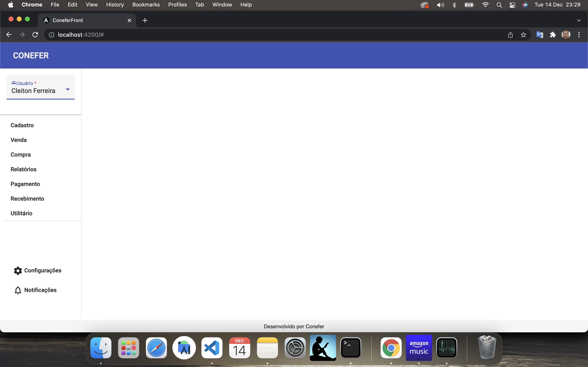
Task: Click inside the address bar
Action: click(170, 34)
